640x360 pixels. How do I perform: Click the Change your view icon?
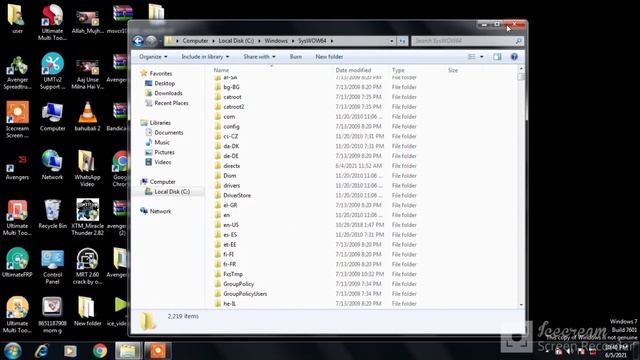471,57
